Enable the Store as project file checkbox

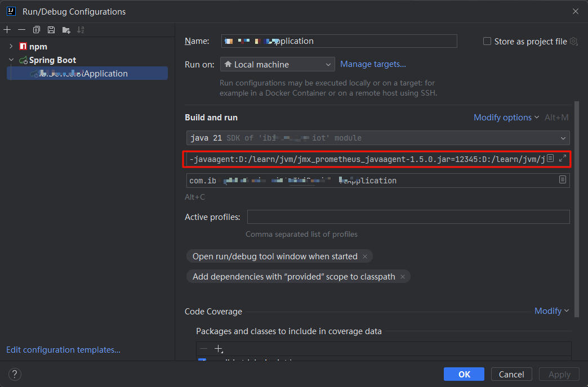pyautogui.click(x=487, y=41)
